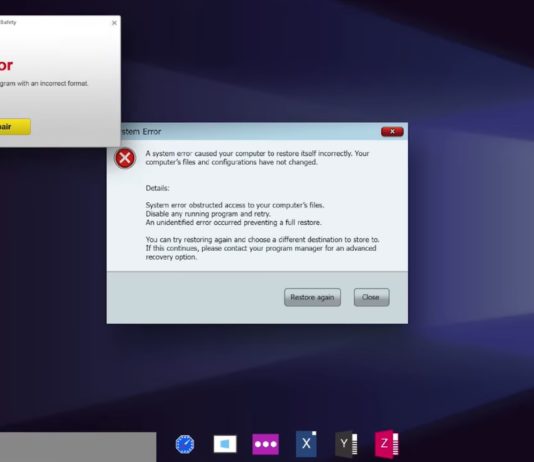Open the purple three-dots taskbar icon

265,444
